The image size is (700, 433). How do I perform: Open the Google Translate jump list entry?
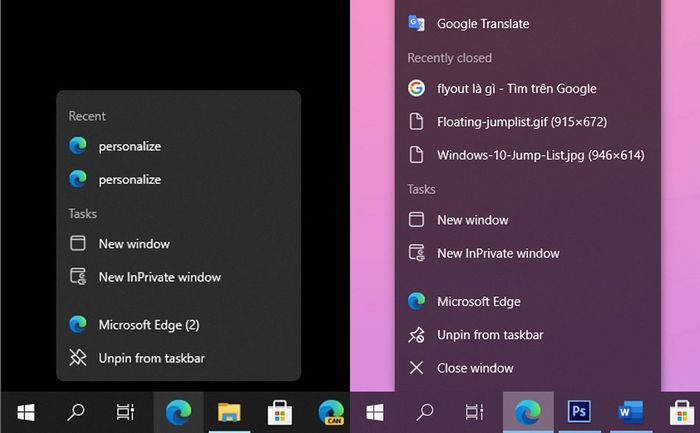482,23
